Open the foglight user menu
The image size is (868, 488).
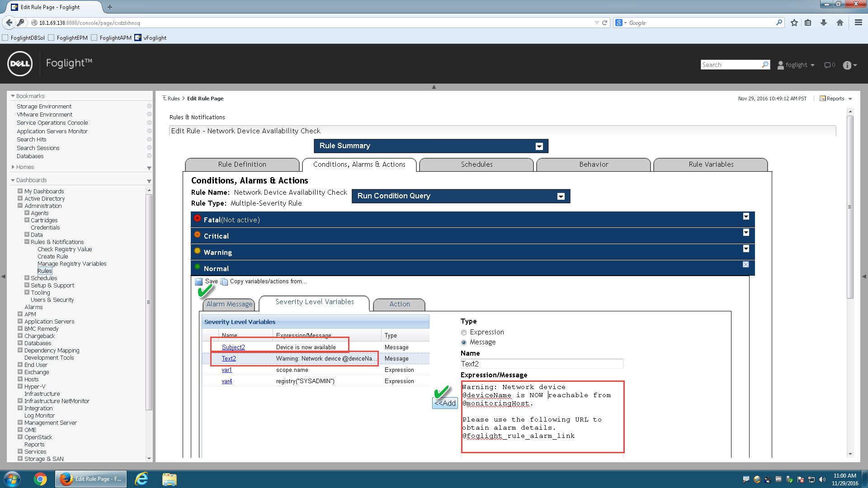click(796, 65)
